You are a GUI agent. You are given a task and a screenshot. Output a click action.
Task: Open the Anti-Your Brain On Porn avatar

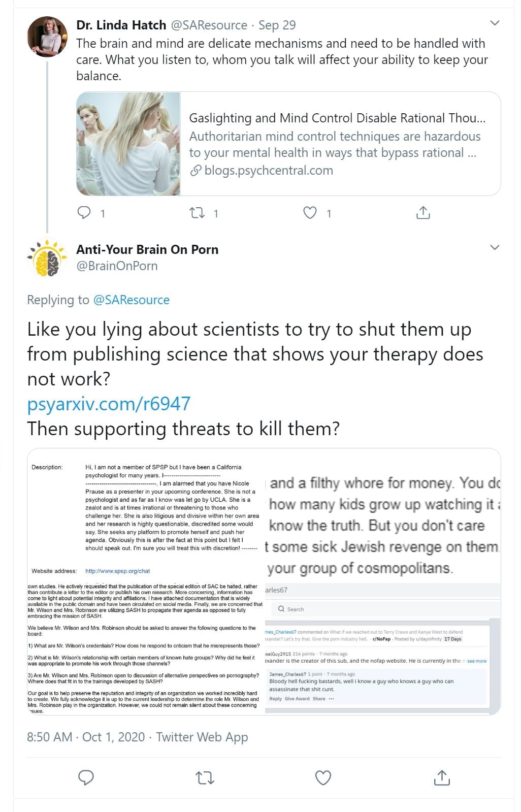[x=47, y=257]
